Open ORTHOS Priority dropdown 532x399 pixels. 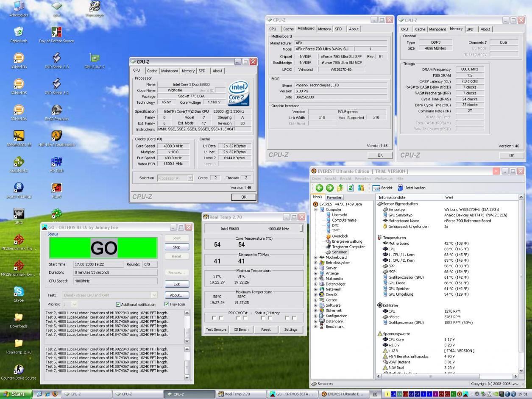(x=75, y=304)
